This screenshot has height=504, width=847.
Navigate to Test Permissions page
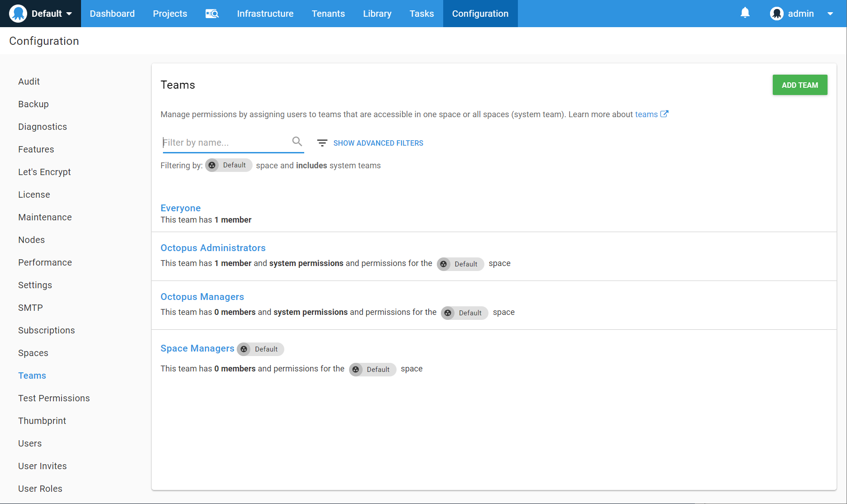click(54, 398)
